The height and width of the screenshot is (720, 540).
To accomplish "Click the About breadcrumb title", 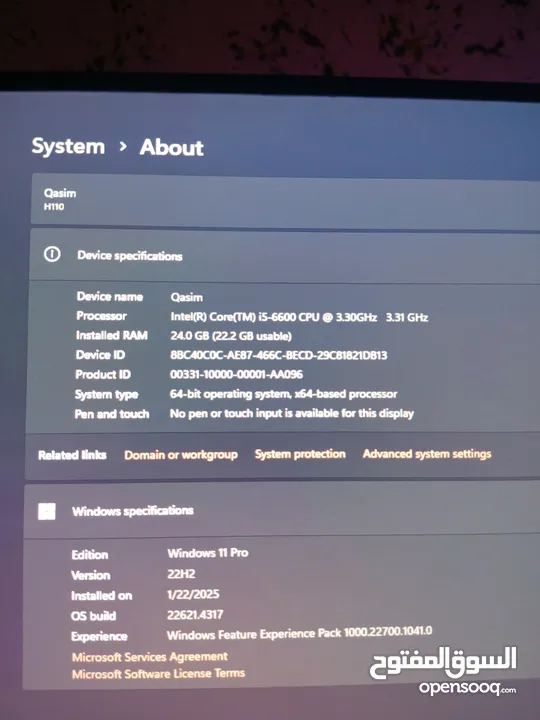I will [171, 148].
